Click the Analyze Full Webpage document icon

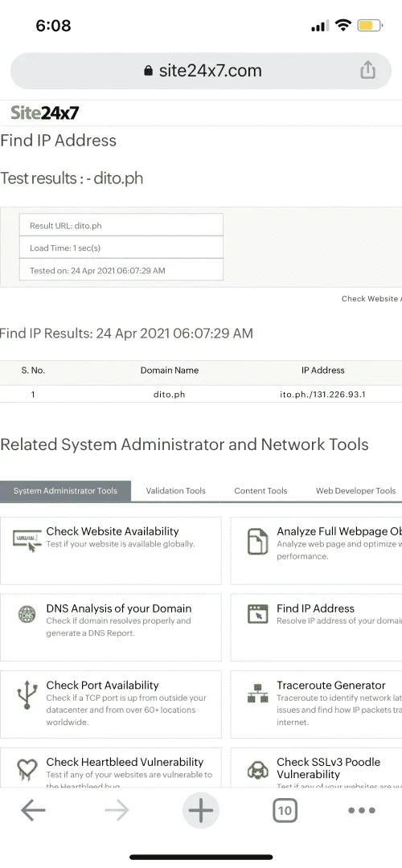pos(257,542)
